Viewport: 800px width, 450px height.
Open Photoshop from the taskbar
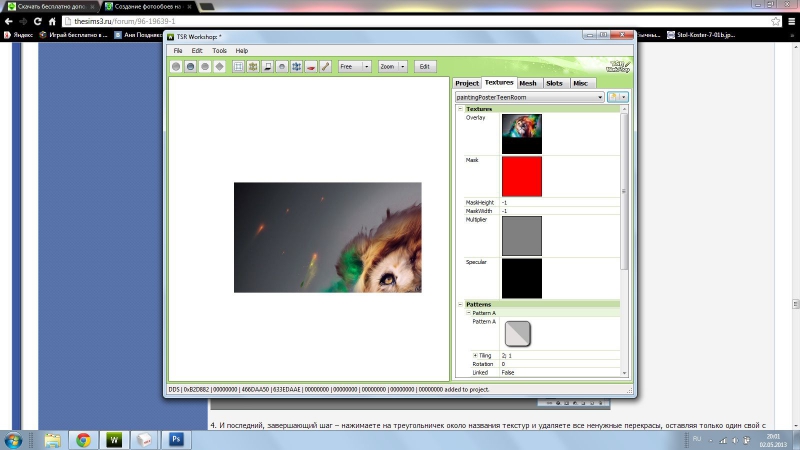click(176, 440)
